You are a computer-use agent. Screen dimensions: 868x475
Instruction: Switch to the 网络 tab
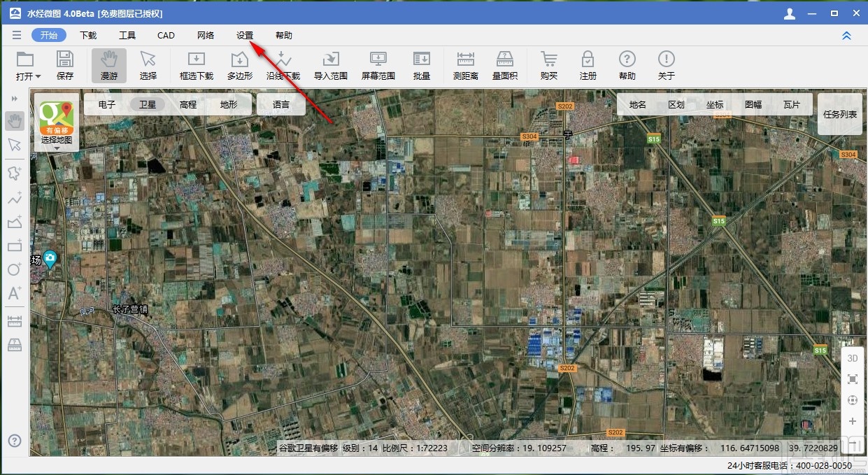(206, 35)
